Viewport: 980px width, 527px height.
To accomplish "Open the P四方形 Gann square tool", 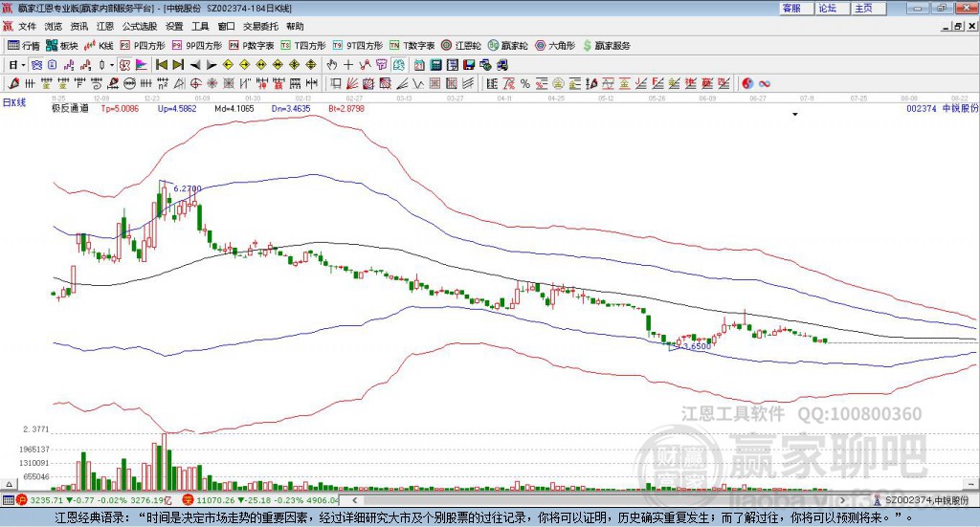I will [x=143, y=46].
